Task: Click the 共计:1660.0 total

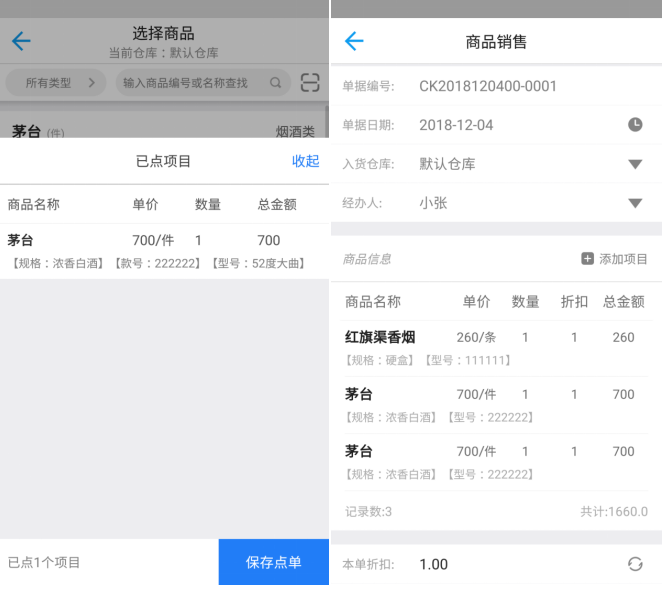Action: (614, 512)
